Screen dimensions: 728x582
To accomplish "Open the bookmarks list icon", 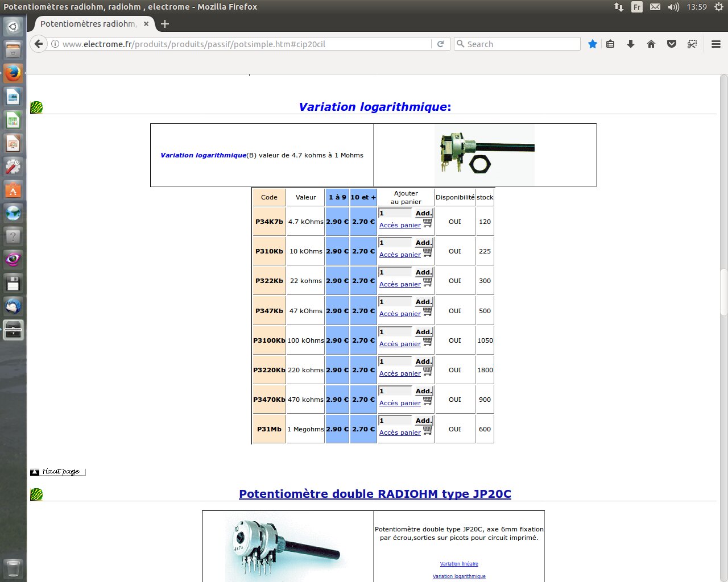I will click(x=610, y=44).
